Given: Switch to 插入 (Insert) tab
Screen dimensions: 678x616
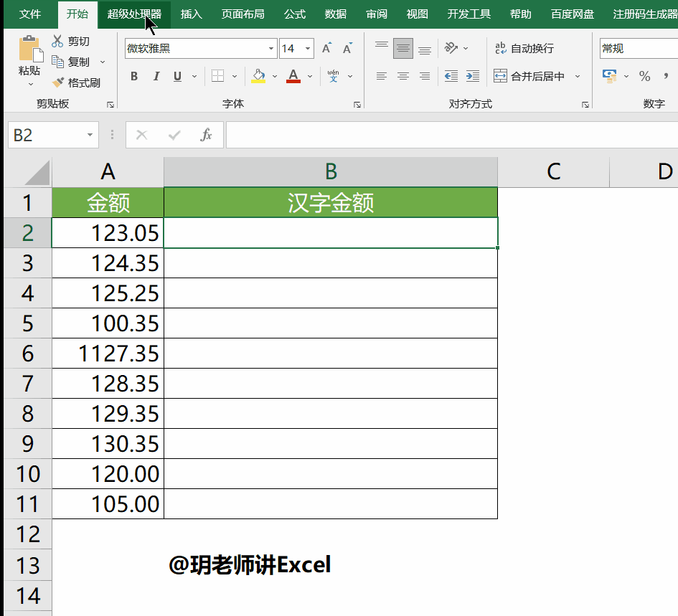Looking at the screenshot, I should (x=191, y=14).
